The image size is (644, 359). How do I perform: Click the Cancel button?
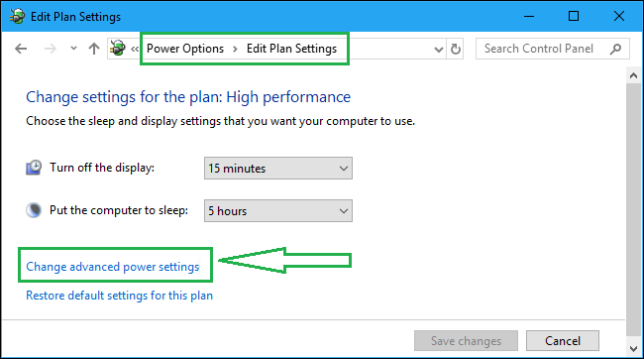pyautogui.click(x=563, y=340)
